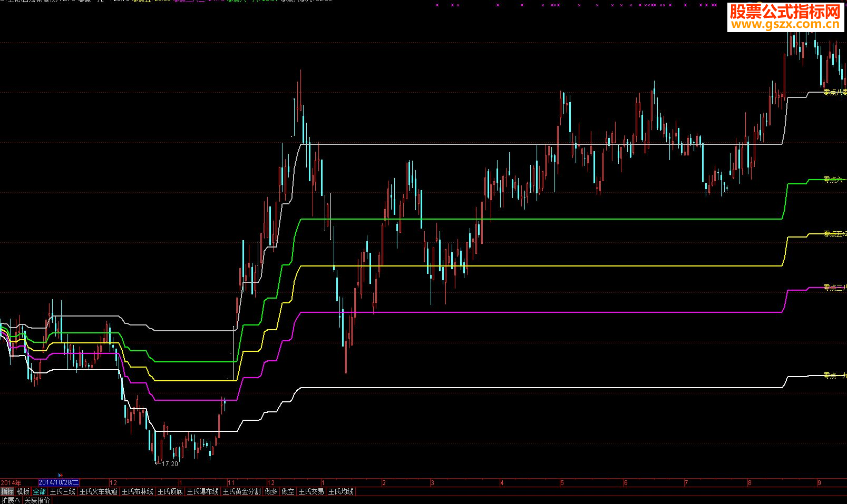The height and width of the screenshot is (504, 847).
Task: Click the 零点三八 magenta line label
Action: click(835, 287)
